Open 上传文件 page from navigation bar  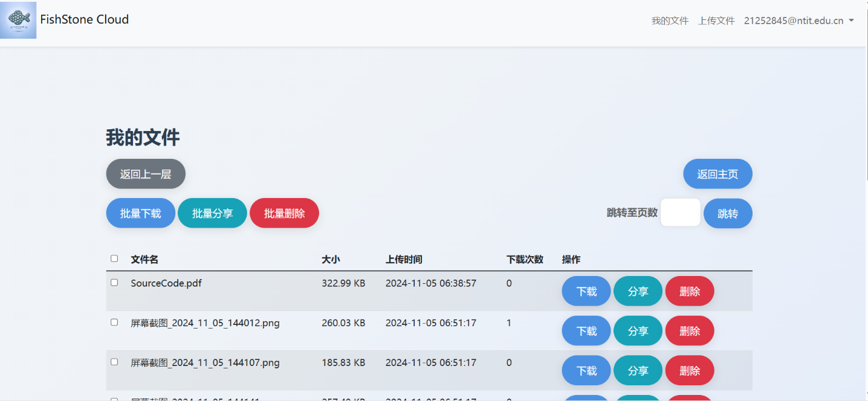tap(716, 21)
